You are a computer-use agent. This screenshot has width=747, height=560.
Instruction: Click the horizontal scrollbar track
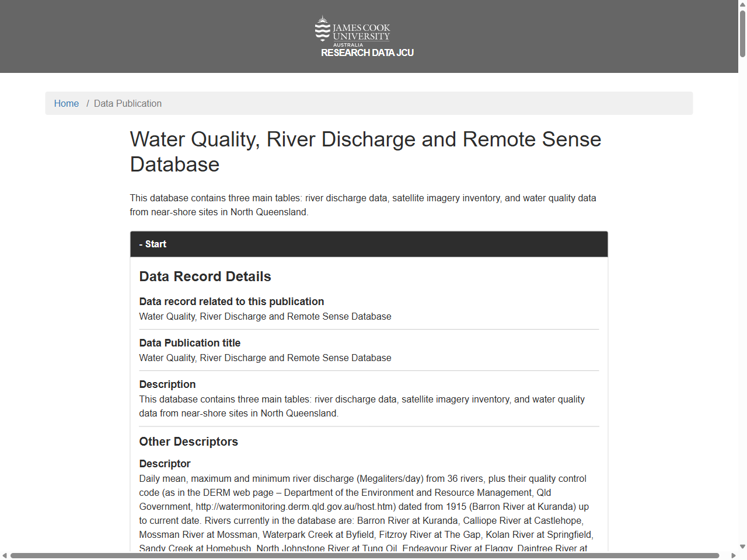pos(369,555)
